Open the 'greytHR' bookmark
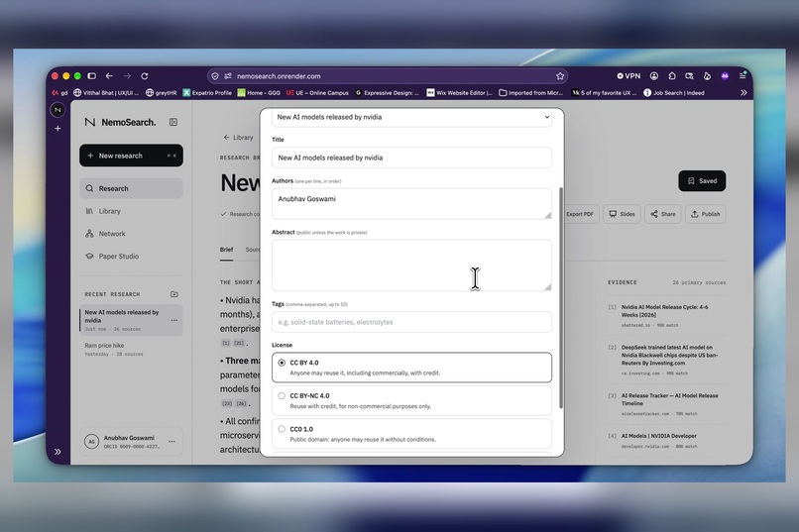The image size is (799, 532). point(161,93)
